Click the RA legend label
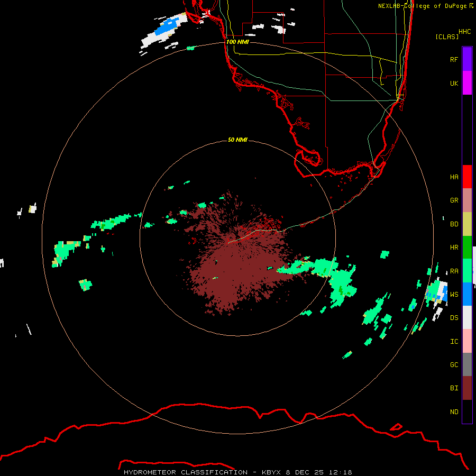The width and height of the screenshot is (476, 476). pyautogui.click(x=454, y=271)
